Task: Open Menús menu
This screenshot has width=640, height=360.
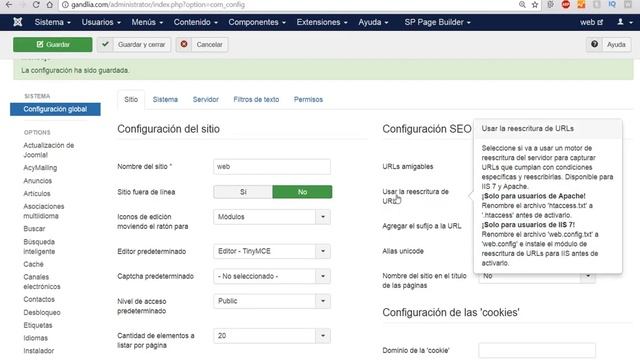Action: pyautogui.click(x=147, y=22)
